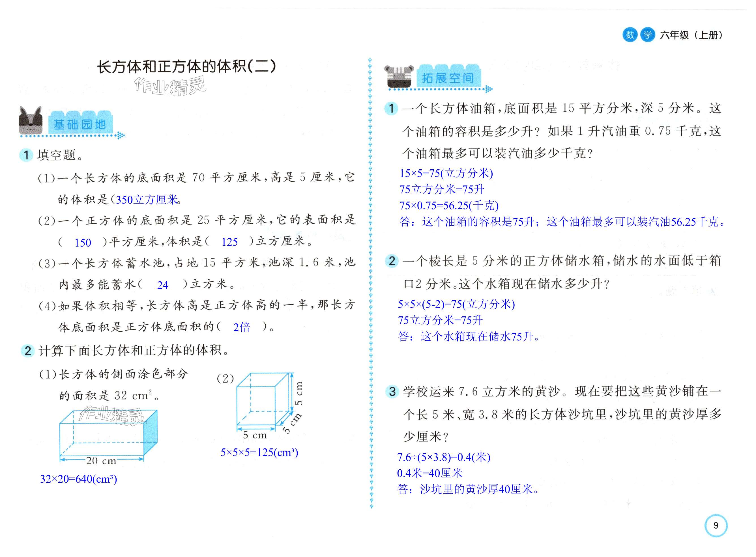Click question number 1 badge for 填空题
This screenshot has height=557, width=756.
click(x=26, y=155)
